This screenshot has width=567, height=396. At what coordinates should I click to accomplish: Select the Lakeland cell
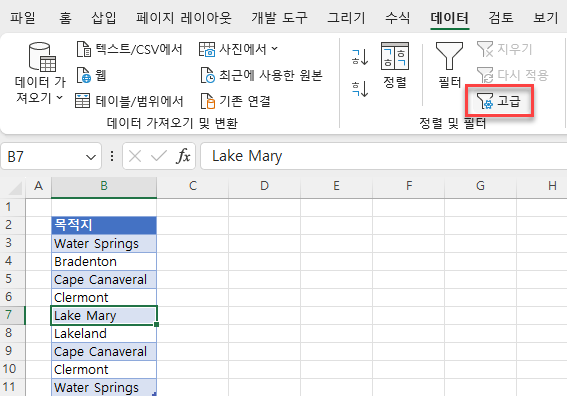click(x=104, y=333)
